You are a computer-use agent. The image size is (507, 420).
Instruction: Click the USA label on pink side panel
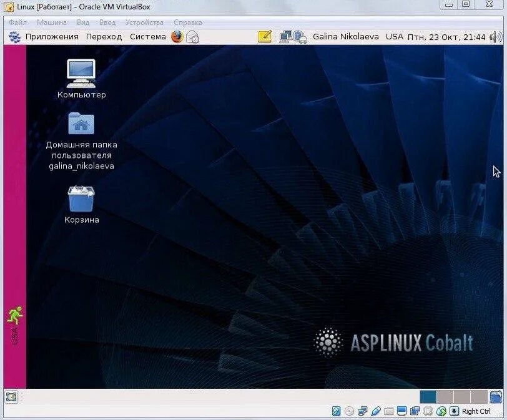(14, 336)
